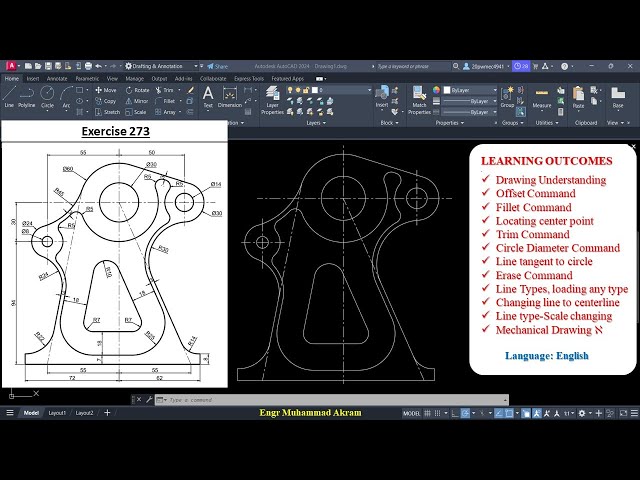Activate the Array command
Screen dimensions: 640x480
click(x=165, y=112)
